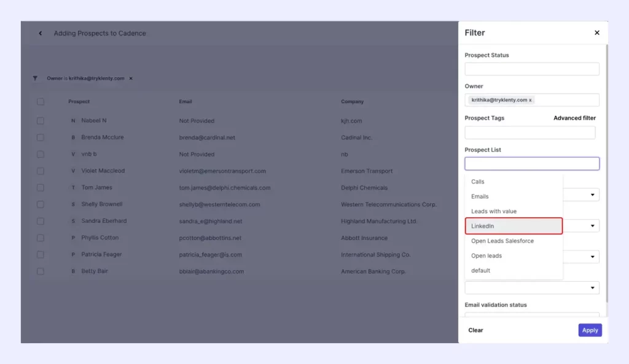This screenshot has height=364, width=629.
Task: Open the dropdown above Email validation status
Action: [x=532, y=288]
